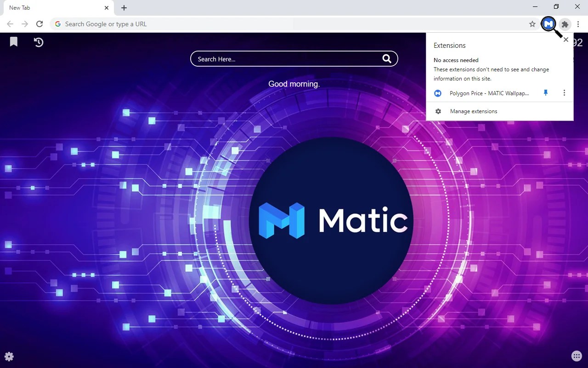This screenshot has width=588, height=368.
Task: Open more options for Polygon Price extension
Action: (564, 93)
